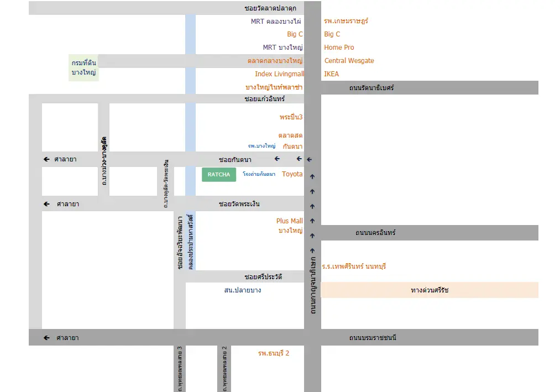Click the MRT คลองบางไผ่ station label
This screenshot has height=392, width=560.
click(275, 22)
